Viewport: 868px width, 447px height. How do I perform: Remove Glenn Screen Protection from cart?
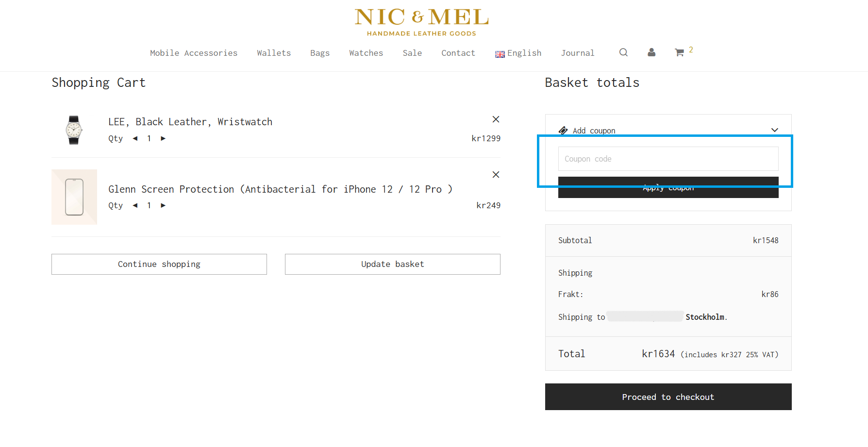(x=496, y=175)
